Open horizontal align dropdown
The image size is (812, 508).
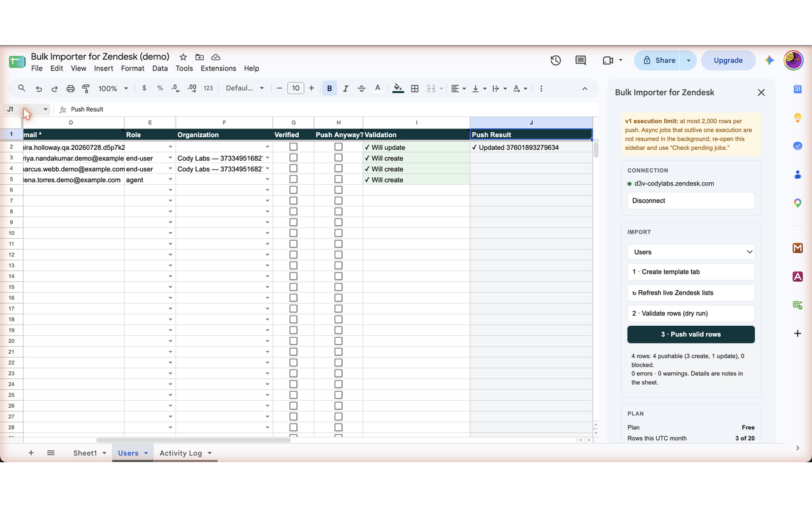tap(458, 88)
